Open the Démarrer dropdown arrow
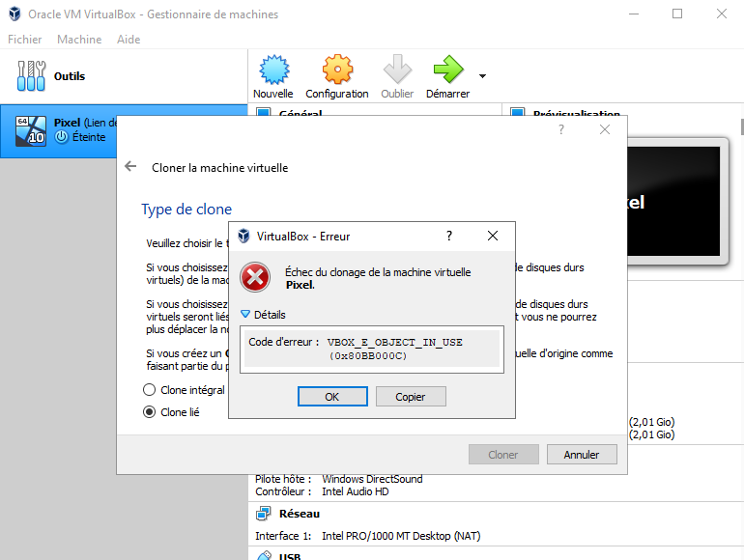This screenshot has height=560, width=744. tap(482, 75)
